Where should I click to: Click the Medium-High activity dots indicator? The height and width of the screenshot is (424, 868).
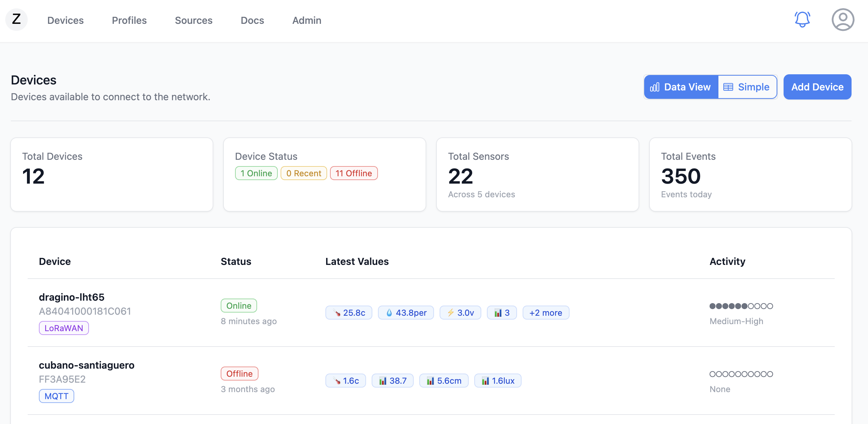pos(741,306)
